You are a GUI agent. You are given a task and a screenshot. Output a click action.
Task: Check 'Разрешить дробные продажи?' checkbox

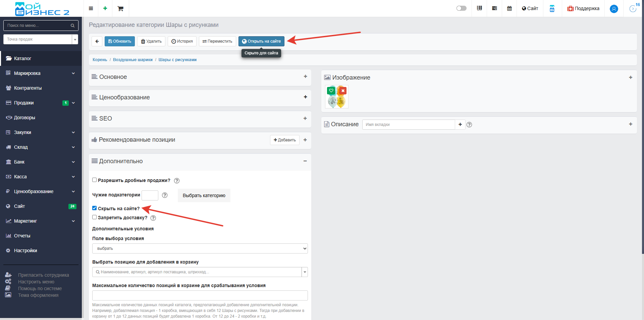pyautogui.click(x=95, y=180)
